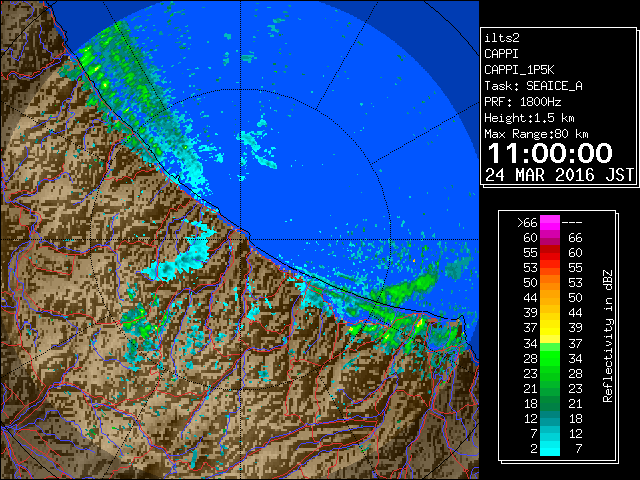Click the cyan 2–7 dBZ band
Viewport: 640px width, 480px height.
550,448
